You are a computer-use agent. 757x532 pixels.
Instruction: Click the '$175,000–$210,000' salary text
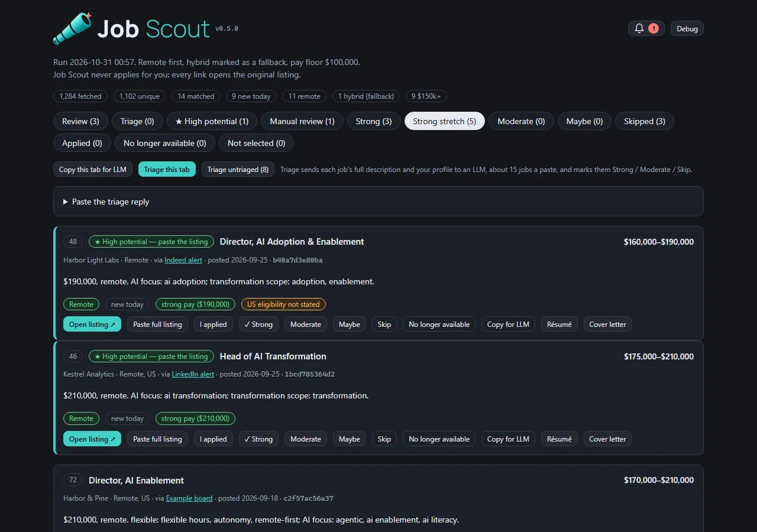(x=659, y=356)
